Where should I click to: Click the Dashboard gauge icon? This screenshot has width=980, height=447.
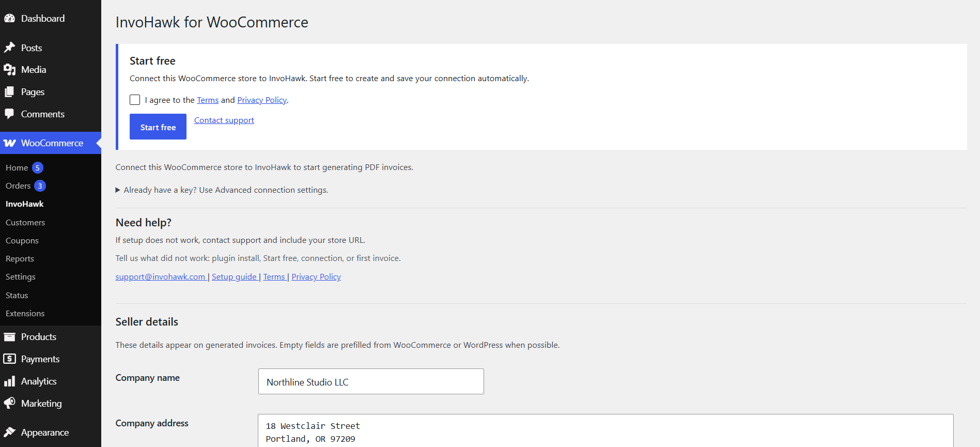[x=9, y=19]
